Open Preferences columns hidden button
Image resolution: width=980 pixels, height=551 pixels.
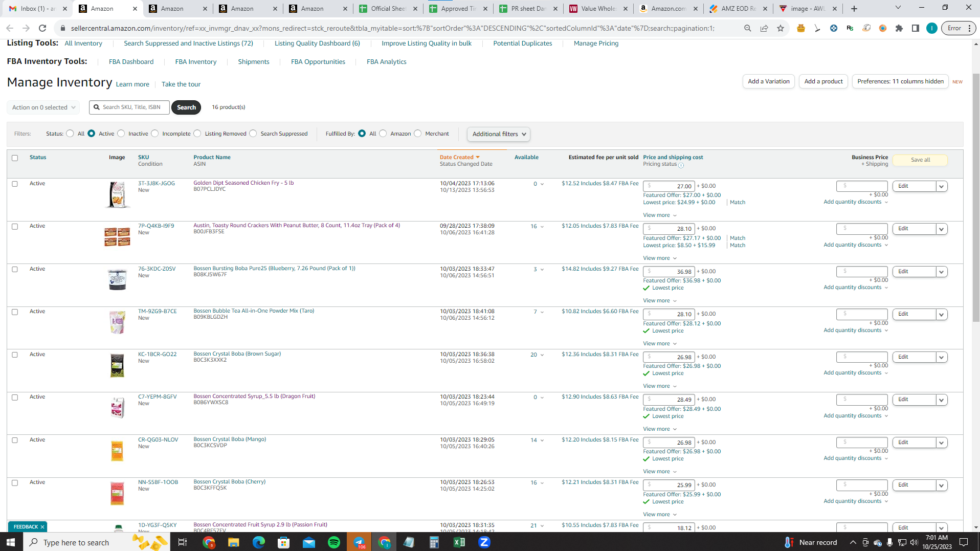click(x=900, y=81)
